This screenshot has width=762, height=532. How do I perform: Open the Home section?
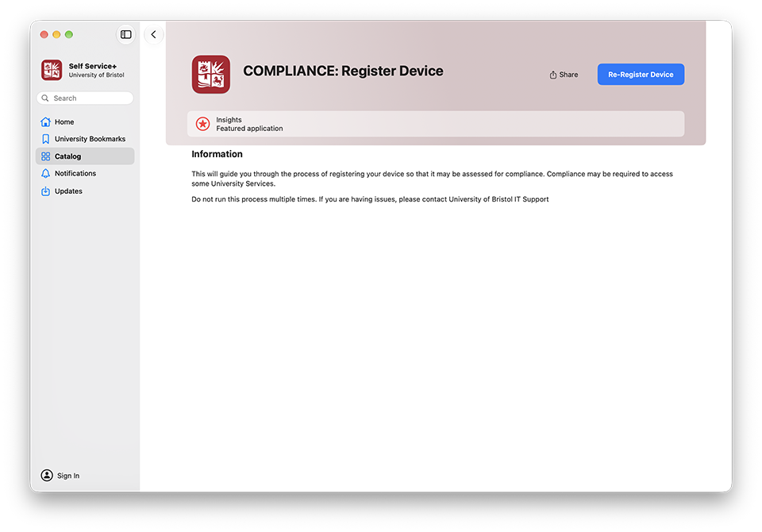point(85,121)
